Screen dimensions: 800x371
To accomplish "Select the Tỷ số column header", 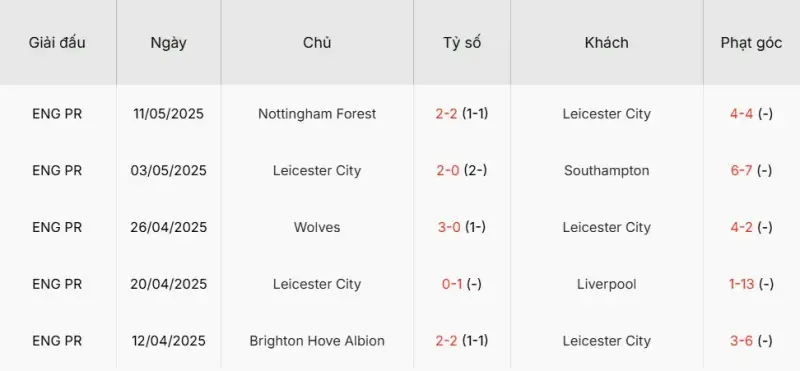I will [x=462, y=43].
